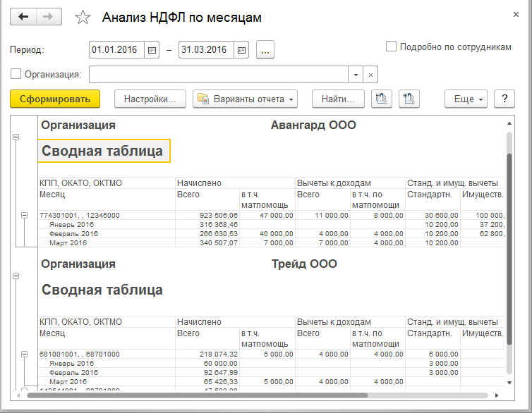The height and width of the screenshot is (413, 532).
Task: Click the first group icon after Найти
Action: point(382,99)
